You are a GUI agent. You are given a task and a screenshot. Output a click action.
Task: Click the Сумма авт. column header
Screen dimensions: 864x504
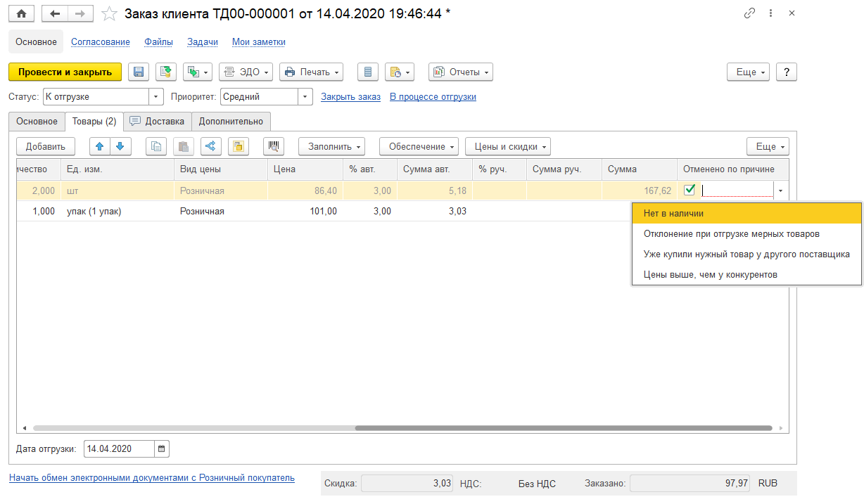(x=434, y=169)
